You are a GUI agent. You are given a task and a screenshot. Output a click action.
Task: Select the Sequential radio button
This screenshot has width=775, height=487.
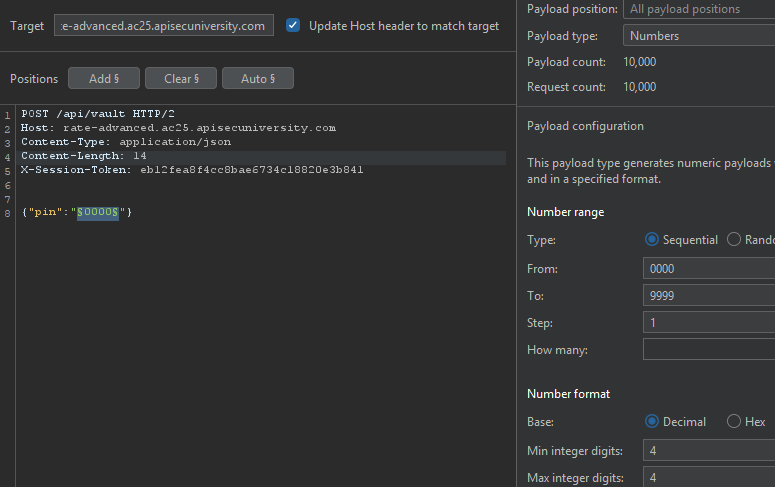[652, 240]
